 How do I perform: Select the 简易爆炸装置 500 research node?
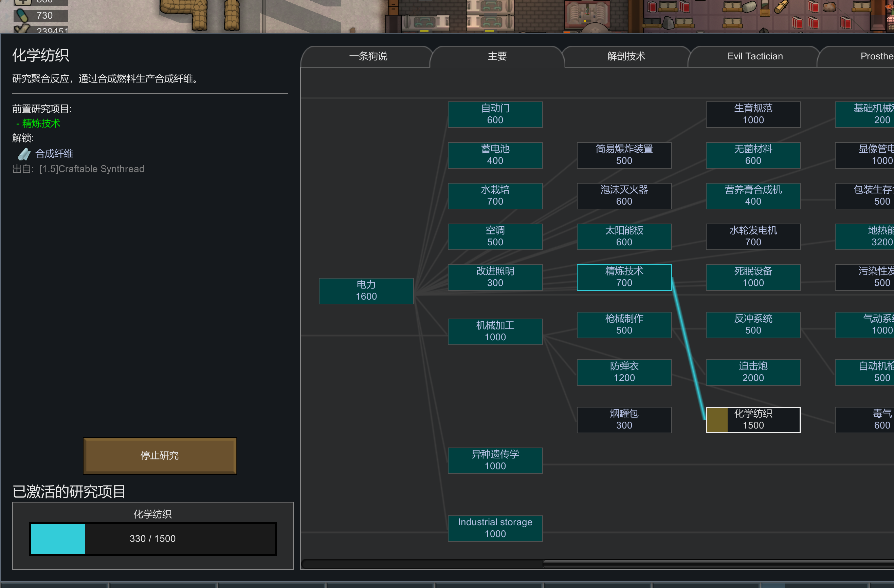click(624, 155)
